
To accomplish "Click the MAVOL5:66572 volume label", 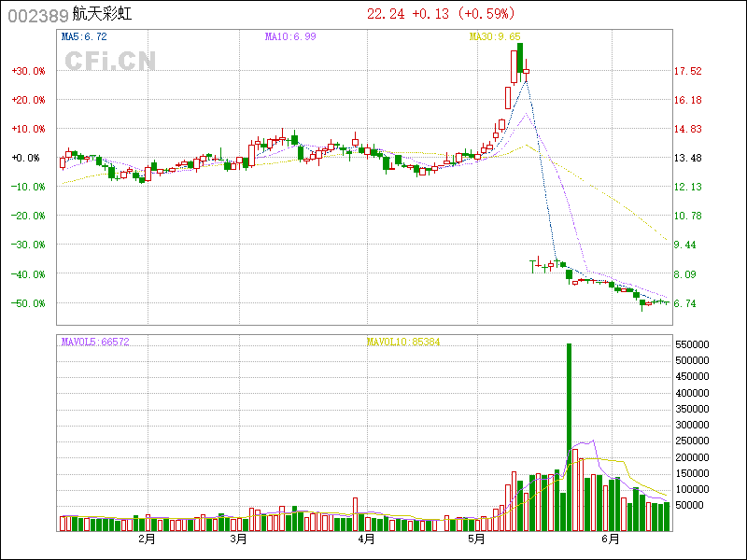I will (x=95, y=343).
